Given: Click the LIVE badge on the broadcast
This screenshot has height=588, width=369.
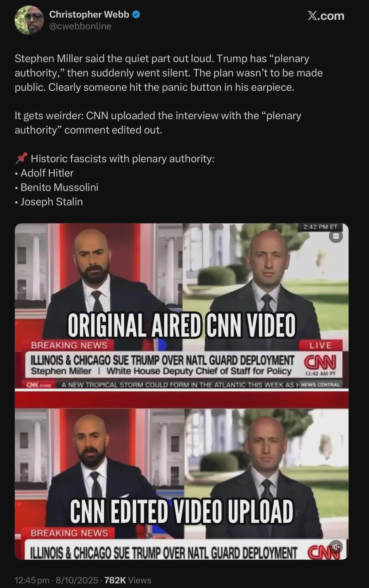Looking at the screenshot, I should pos(320,345).
